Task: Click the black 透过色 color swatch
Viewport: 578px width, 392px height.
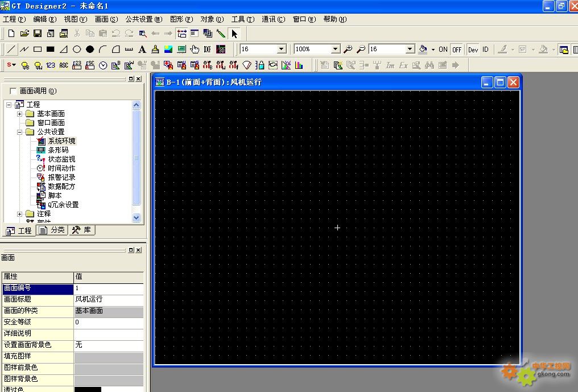Action: click(88, 389)
